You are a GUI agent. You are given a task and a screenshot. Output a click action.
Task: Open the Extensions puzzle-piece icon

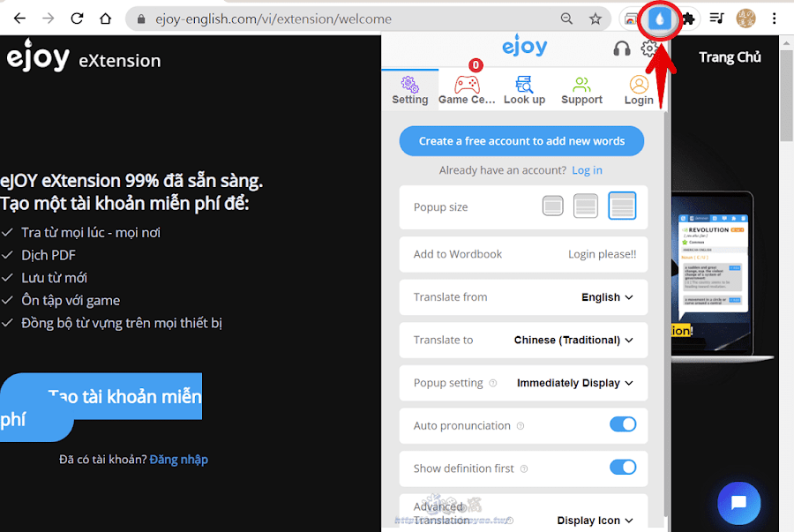point(688,19)
